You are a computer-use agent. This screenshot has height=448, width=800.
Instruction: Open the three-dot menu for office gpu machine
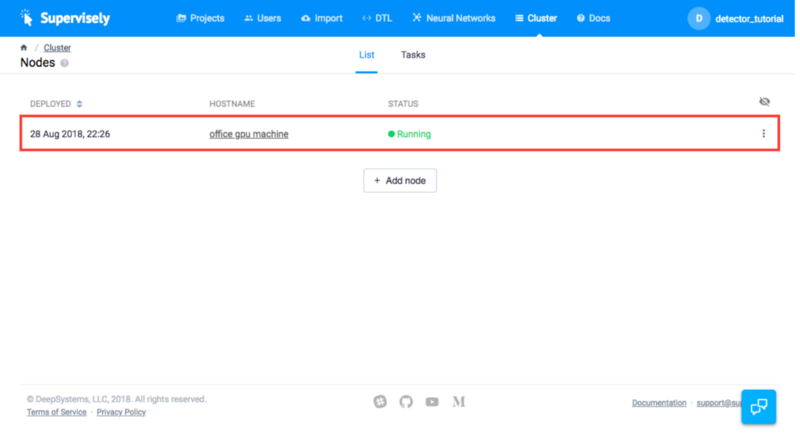point(763,133)
